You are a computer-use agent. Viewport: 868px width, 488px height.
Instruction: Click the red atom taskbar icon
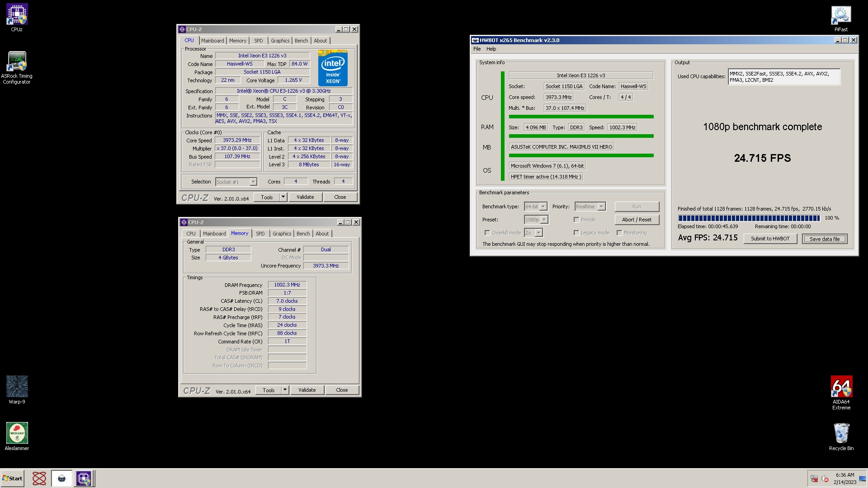pos(39,479)
